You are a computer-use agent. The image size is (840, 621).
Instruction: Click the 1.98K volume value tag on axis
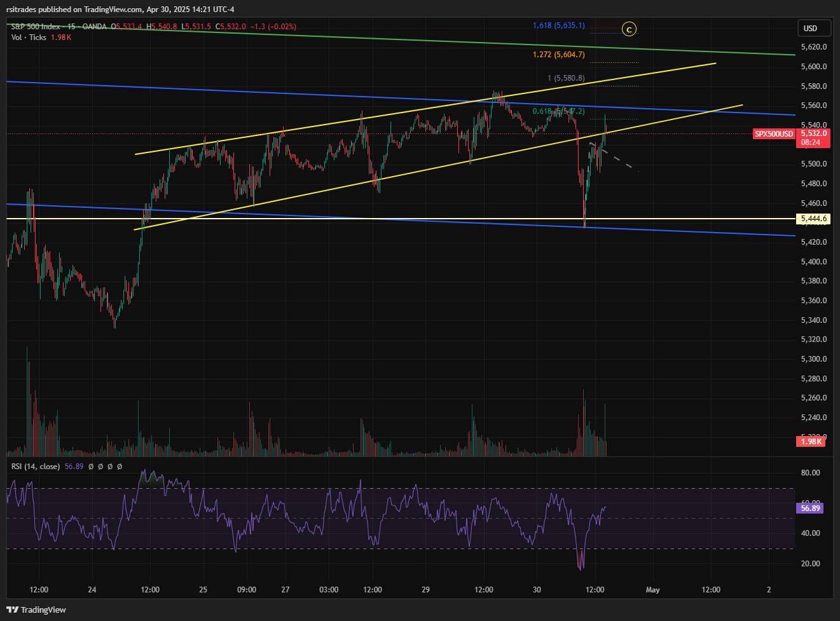[811, 441]
